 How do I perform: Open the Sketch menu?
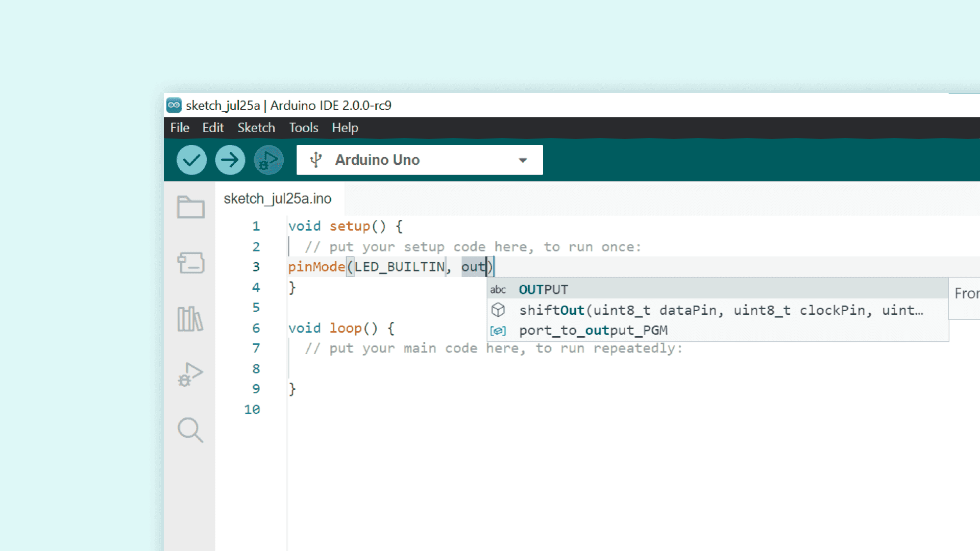256,128
